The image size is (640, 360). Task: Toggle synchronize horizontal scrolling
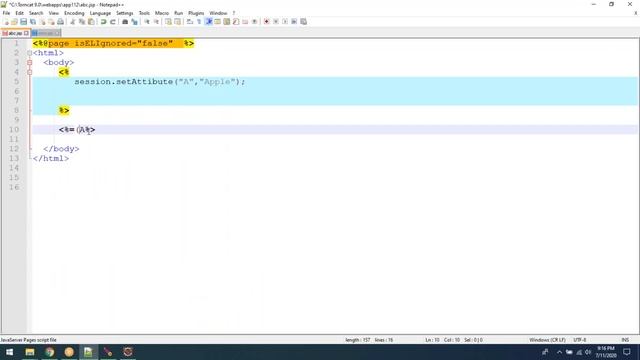point(178,22)
